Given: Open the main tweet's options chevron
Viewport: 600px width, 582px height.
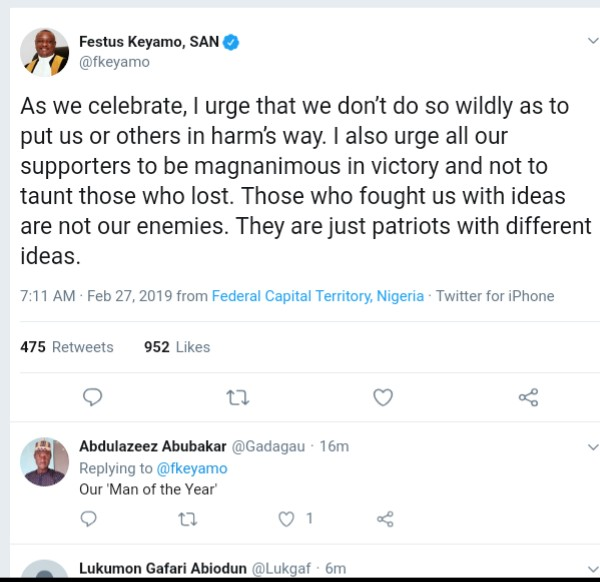Looking at the screenshot, I should (591, 42).
